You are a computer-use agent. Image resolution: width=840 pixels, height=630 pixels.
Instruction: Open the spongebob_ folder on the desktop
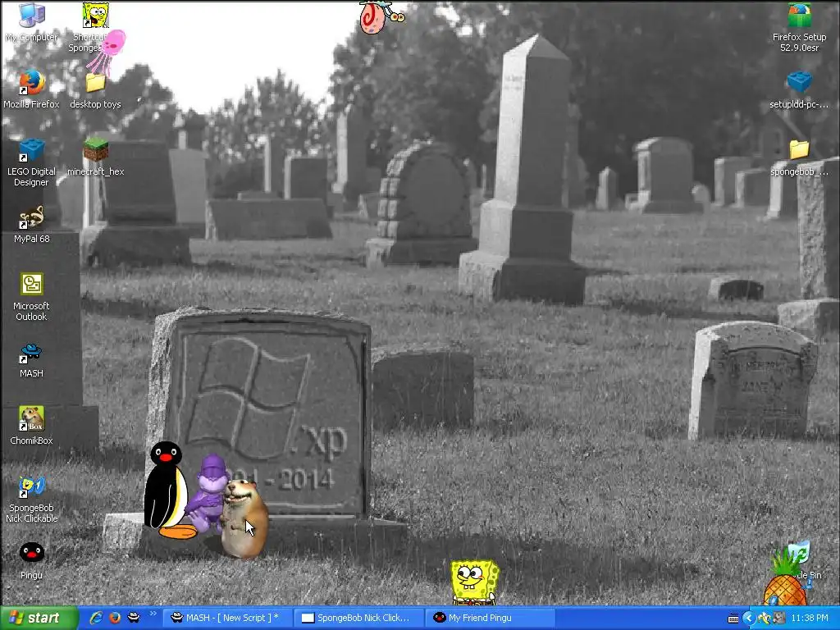[799, 157]
